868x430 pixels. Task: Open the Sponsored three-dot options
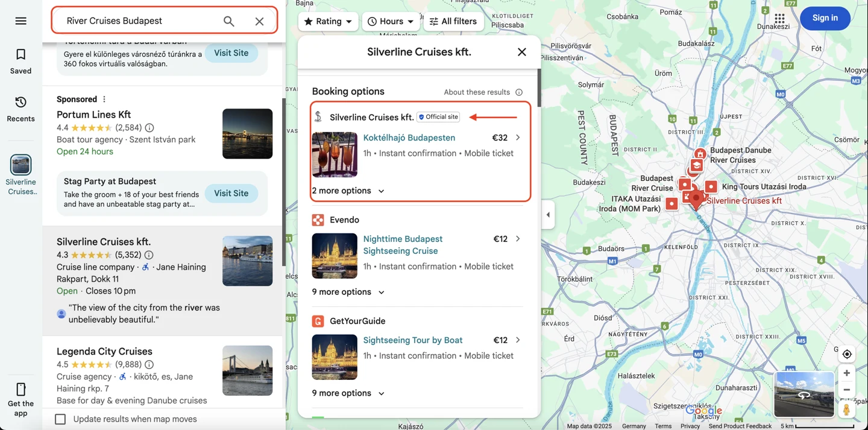(x=104, y=100)
